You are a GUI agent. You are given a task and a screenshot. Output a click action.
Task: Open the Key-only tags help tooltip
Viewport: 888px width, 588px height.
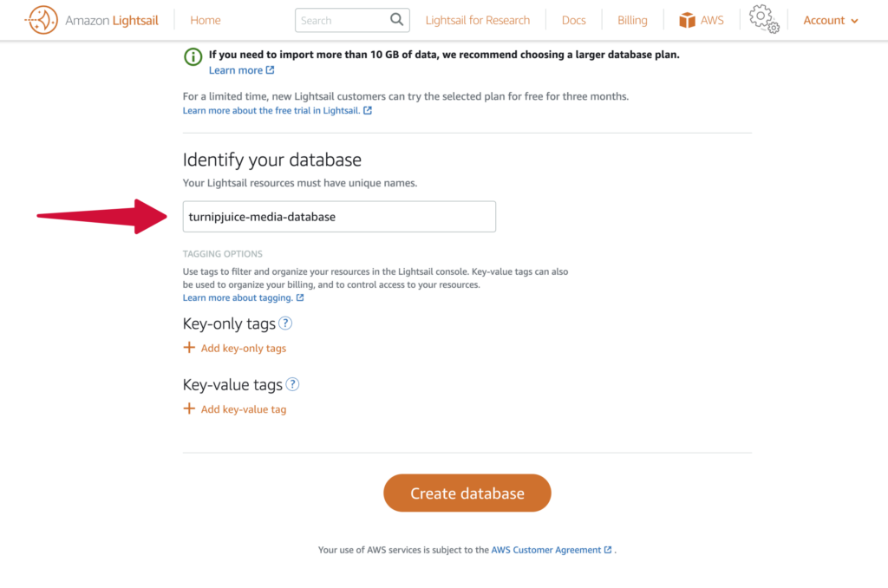[x=285, y=323]
